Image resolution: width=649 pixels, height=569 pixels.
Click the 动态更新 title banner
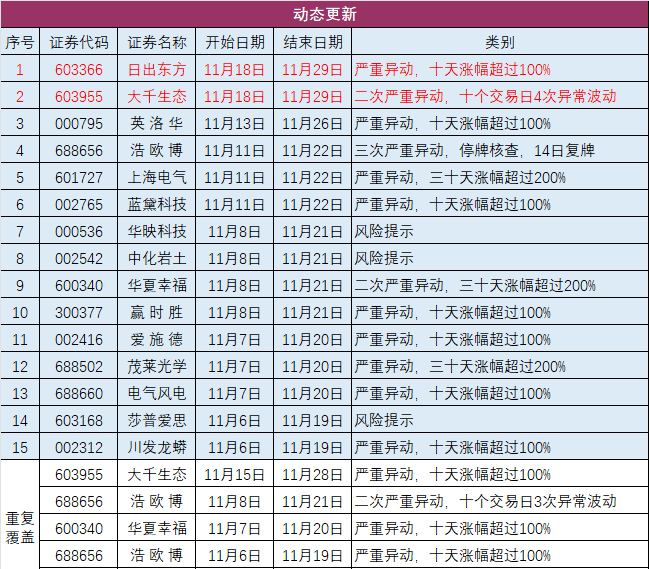[x=324, y=14]
